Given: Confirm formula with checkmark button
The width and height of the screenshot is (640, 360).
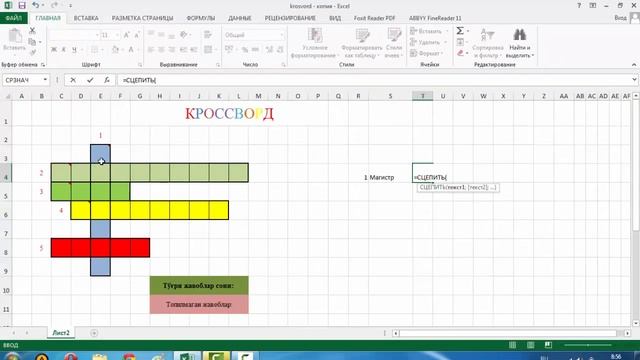Looking at the screenshot, I should point(90,80).
